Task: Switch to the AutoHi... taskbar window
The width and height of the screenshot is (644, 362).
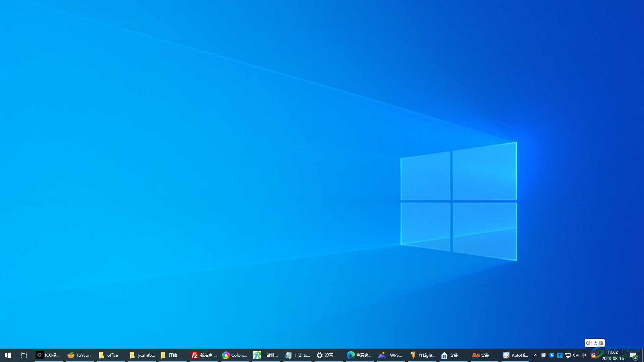Action: pos(516,355)
